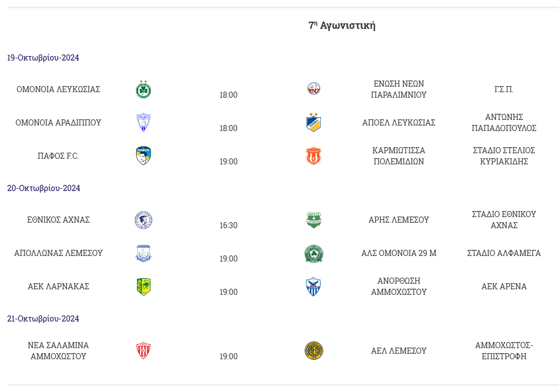Click the ΣΤΑΔΙΟ ΑΛΦΑΜΕΓΑ venue name
559x392 pixels.
click(x=503, y=253)
